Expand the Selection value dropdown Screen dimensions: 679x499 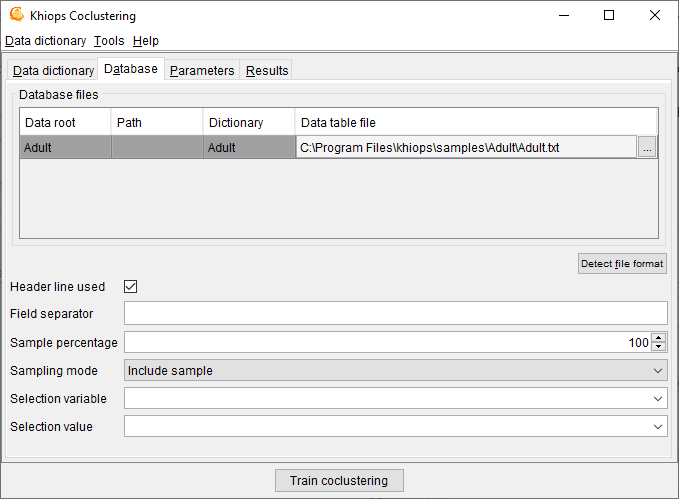(395, 426)
